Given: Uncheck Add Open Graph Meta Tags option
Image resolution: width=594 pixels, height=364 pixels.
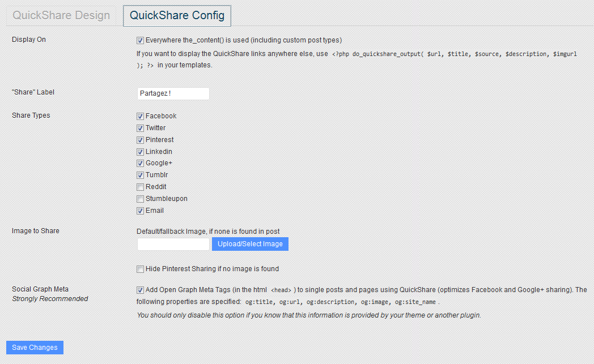Looking at the screenshot, I should (x=140, y=290).
